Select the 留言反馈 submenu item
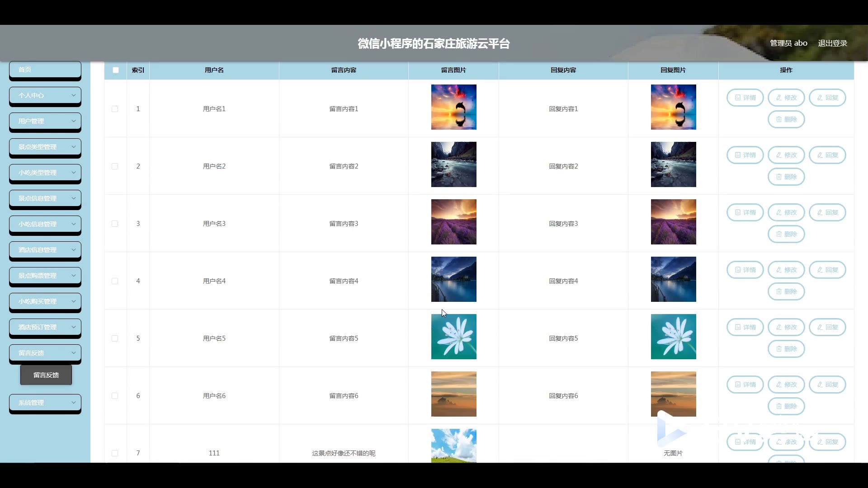The height and width of the screenshot is (488, 868). 46,375
